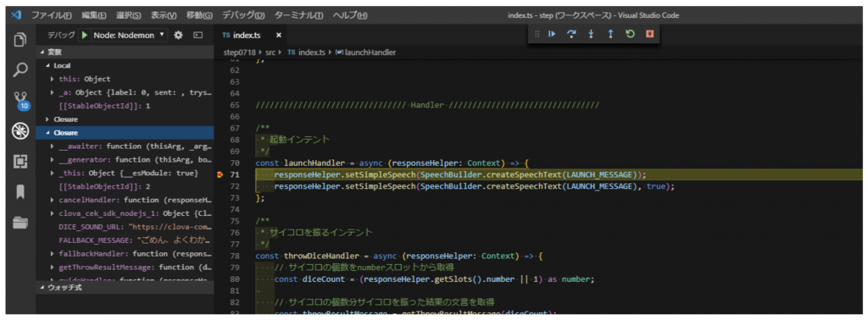Click Step Into in the debug toolbar
Viewport: 868px width, 320px height.
(x=591, y=34)
